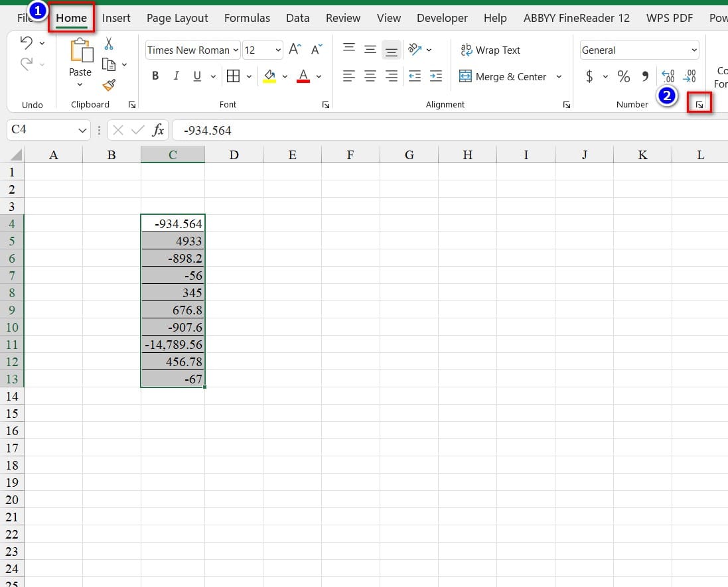
Task: Open the Name Box dropdown arrow
Action: tap(83, 131)
